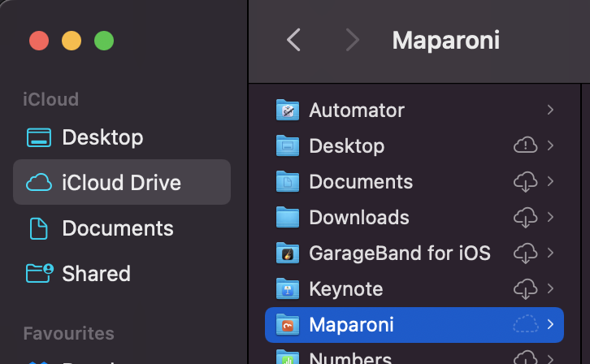
Task: Click the iCloud sidebar section header
Action: 51,100
